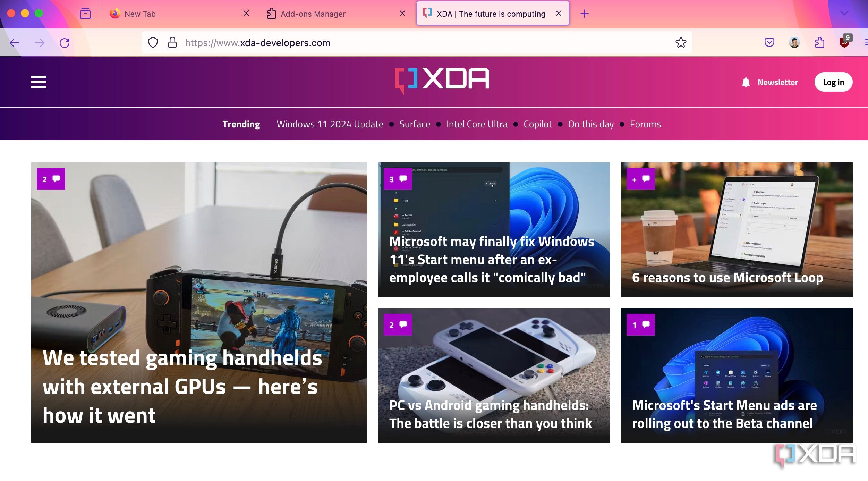Viewport: 868px width, 481px height.
Task: Go back with the browser back arrow
Action: [15, 43]
